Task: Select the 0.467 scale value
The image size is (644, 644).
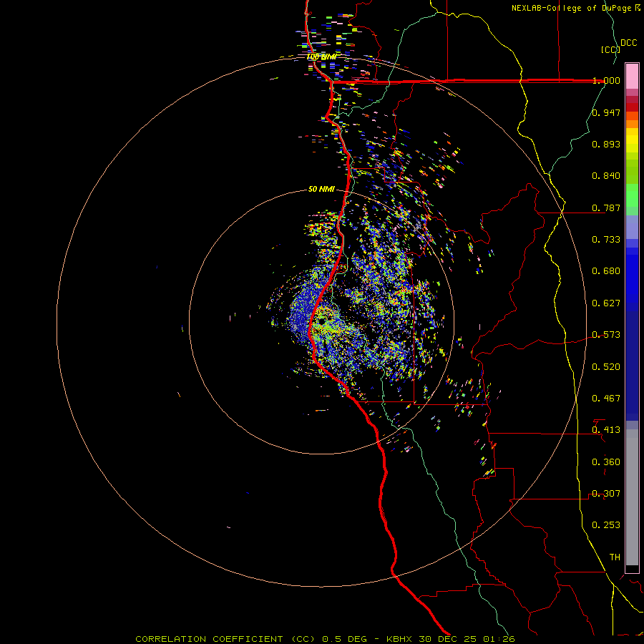Action: coord(606,399)
